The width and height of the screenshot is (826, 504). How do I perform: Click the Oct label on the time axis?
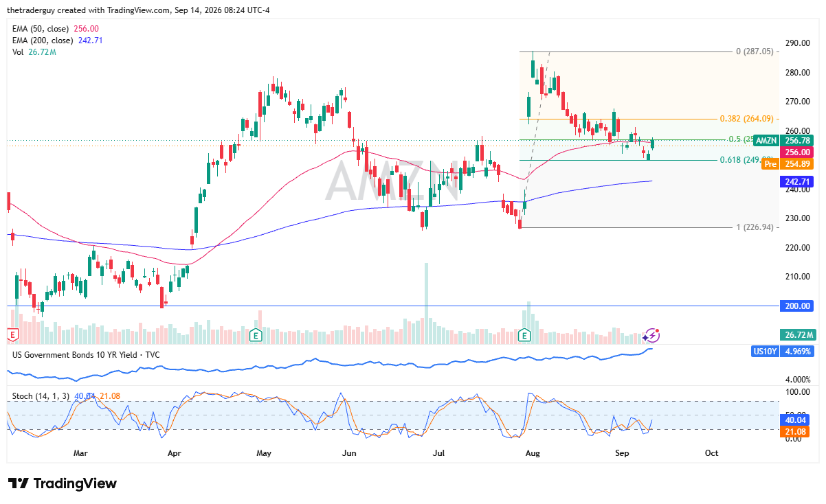(x=712, y=453)
